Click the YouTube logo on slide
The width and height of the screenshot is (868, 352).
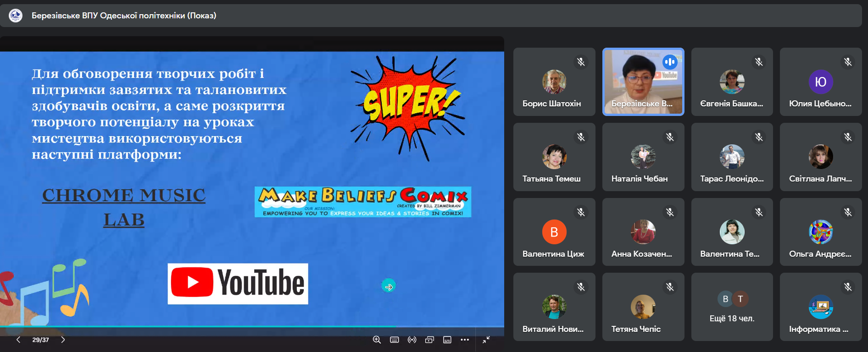coord(238,284)
